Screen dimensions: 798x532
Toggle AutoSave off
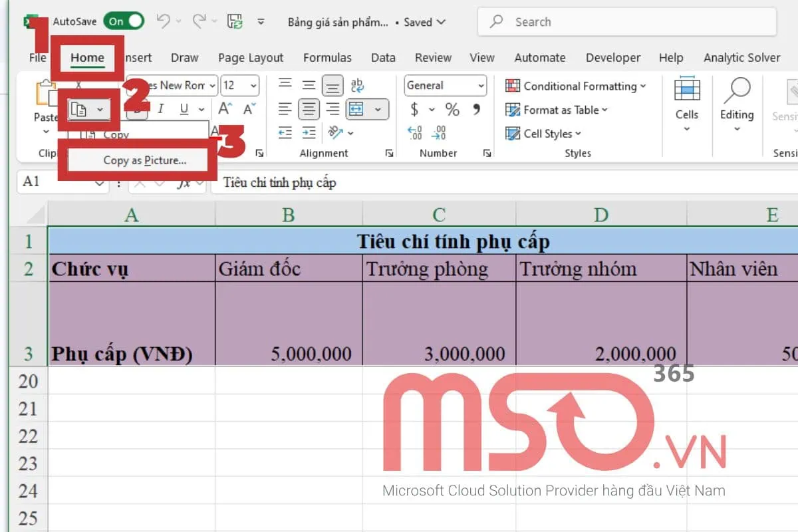coord(124,21)
